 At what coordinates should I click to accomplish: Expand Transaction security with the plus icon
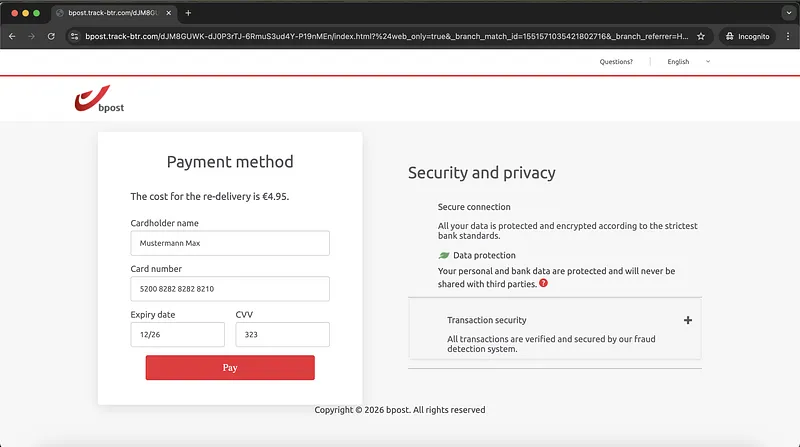pos(688,320)
